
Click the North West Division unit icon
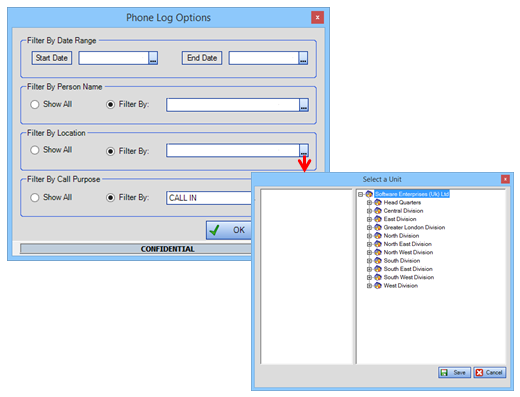pos(378,252)
